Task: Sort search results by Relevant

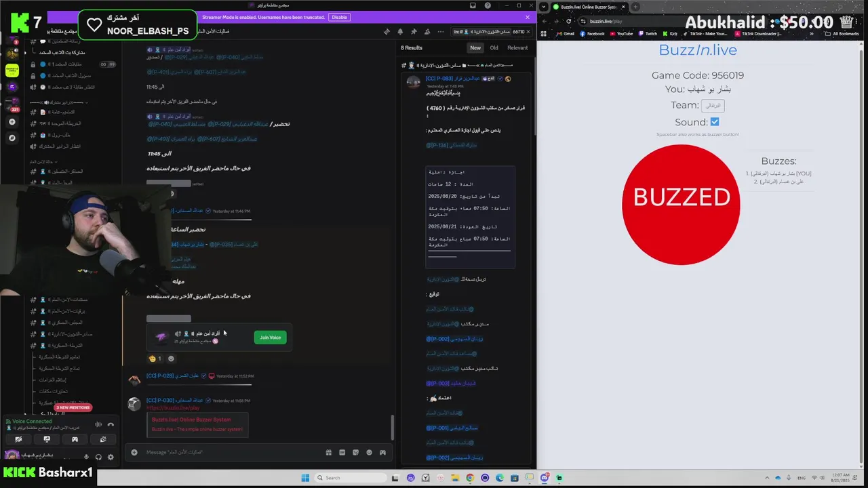Action: click(517, 47)
